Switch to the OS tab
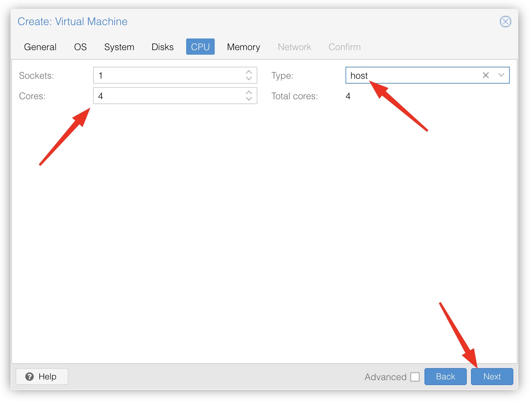The height and width of the screenshot is (402, 532). 80,47
